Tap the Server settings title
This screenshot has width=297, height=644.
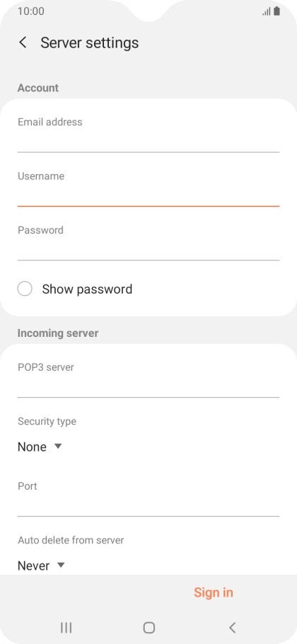[89, 42]
